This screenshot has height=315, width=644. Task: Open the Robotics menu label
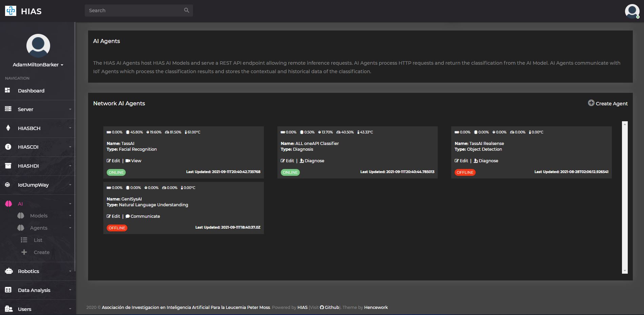(x=28, y=271)
